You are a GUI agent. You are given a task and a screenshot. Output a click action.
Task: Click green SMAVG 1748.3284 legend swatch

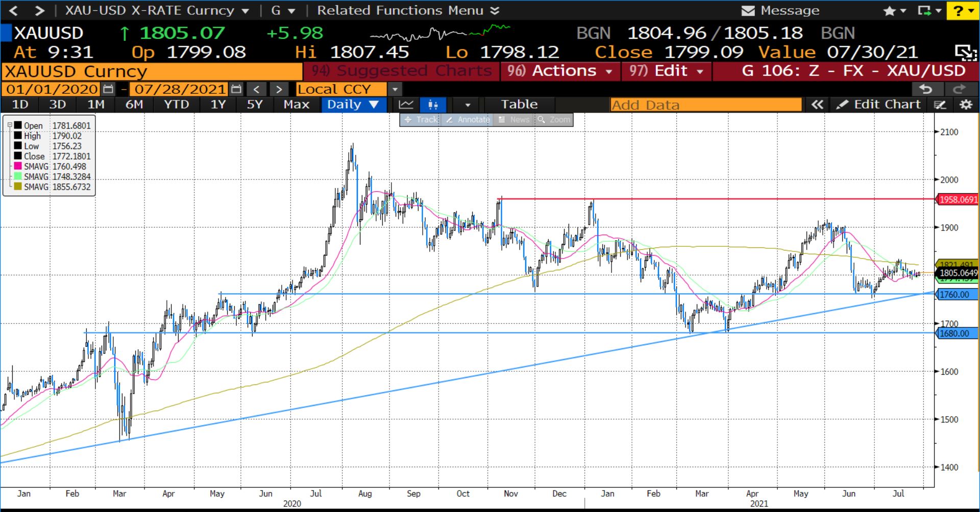[x=18, y=176]
